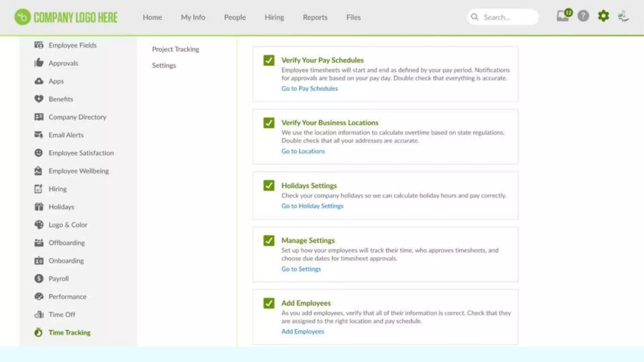
Task: Click the Logo & Color palette icon
Action: [x=39, y=225]
